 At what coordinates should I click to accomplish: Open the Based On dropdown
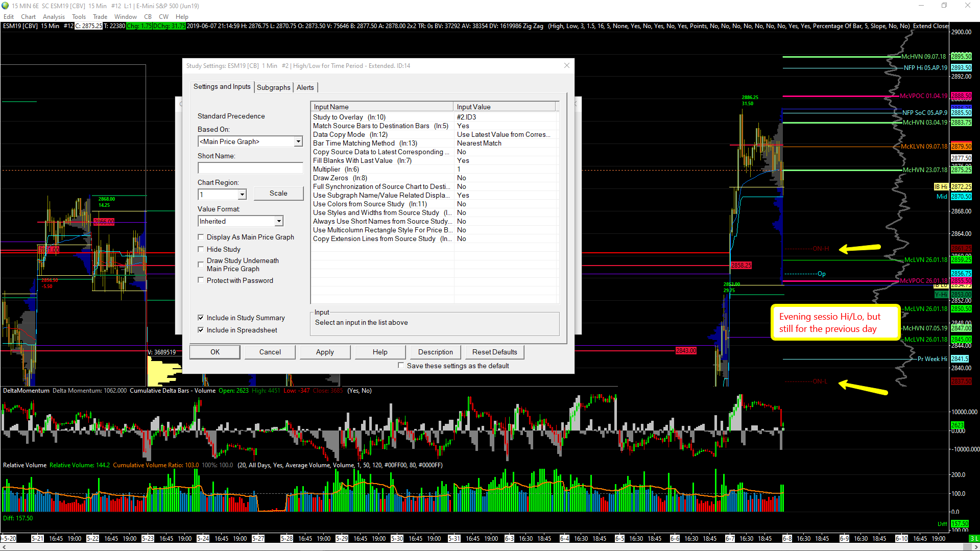pos(298,141)
